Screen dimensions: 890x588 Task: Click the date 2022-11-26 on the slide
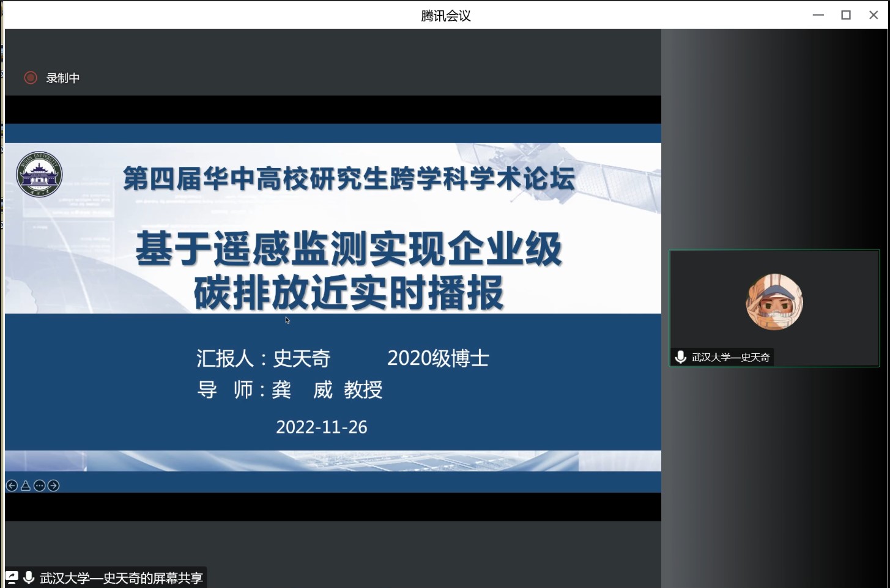click(x=322, y=427)
